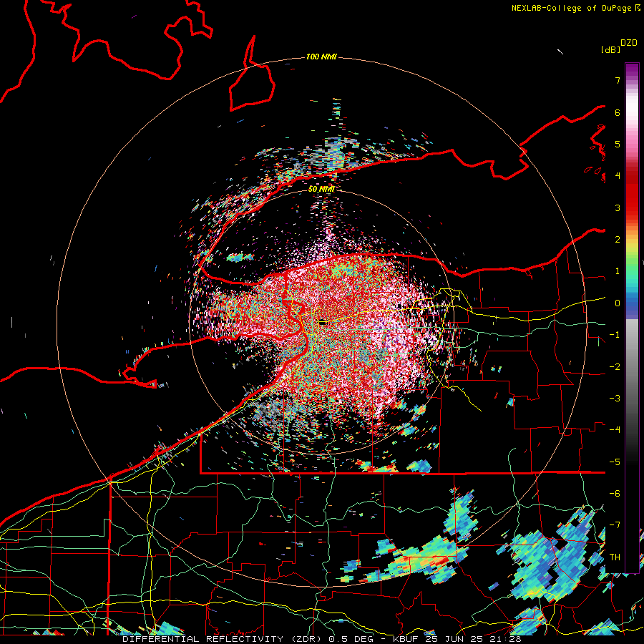Click the -4 value on the scale

click(x=615, y=430)
